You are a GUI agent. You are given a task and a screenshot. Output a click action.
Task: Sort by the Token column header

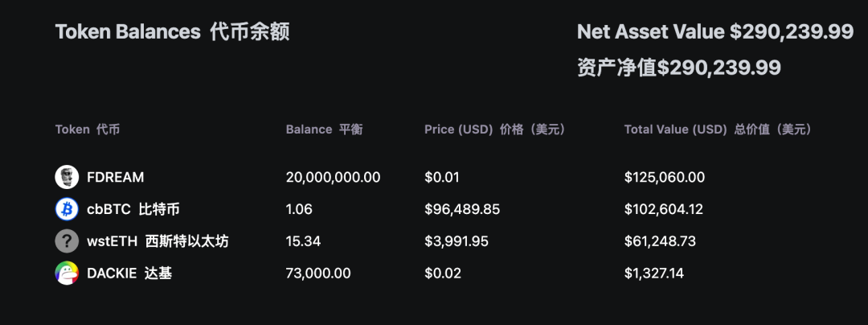tap(87, 130)
